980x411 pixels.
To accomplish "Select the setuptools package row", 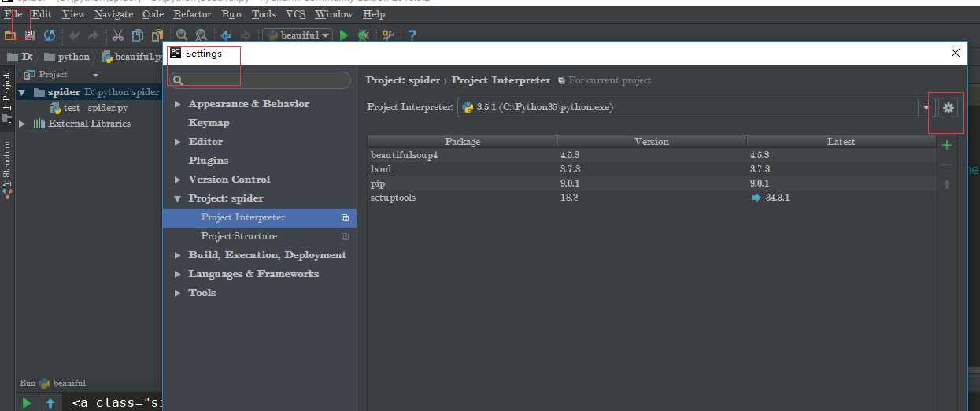I will pyautogui.click(x=652, y=198).
